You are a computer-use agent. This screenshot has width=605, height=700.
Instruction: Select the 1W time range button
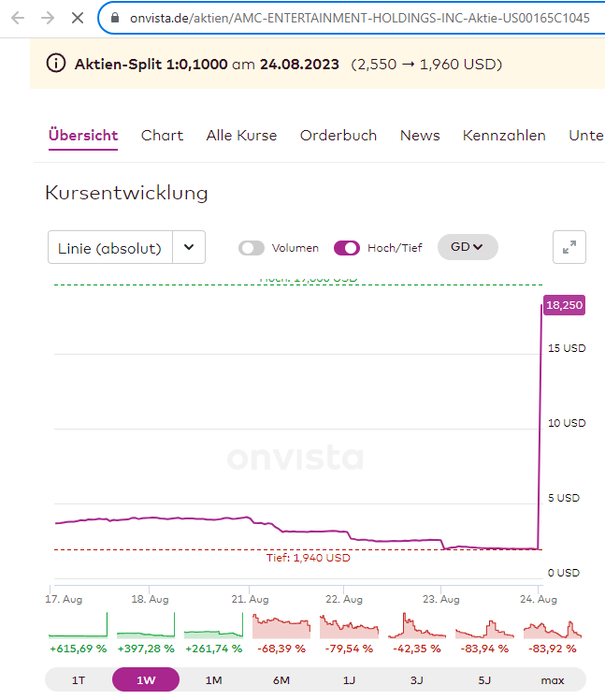(x=146, y=680)
